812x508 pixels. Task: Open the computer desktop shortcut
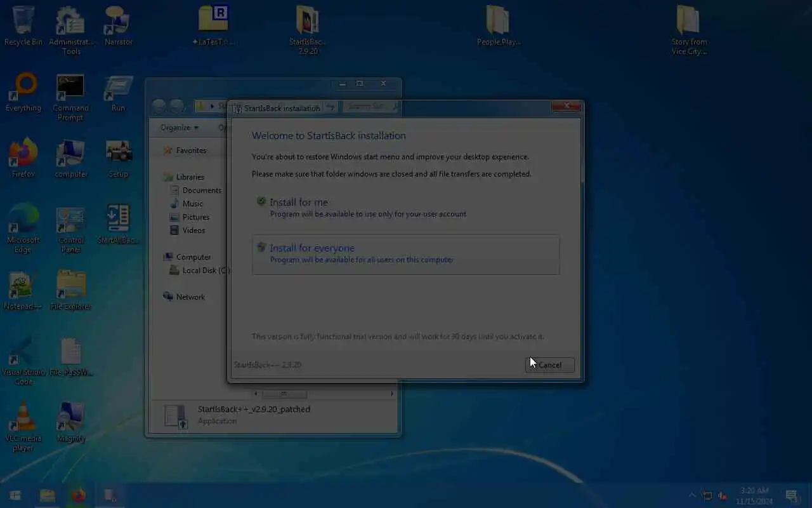[x=70, y=158]
